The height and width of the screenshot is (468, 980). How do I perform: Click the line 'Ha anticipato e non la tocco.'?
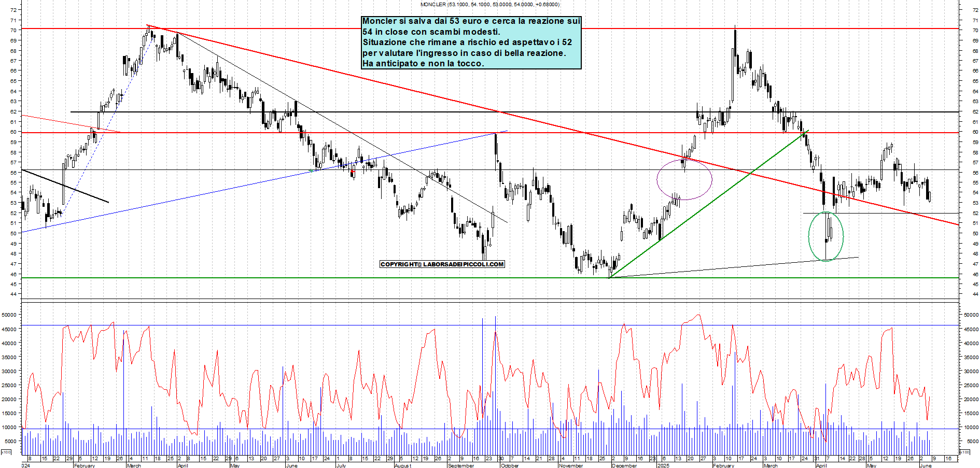click(423, 64)
